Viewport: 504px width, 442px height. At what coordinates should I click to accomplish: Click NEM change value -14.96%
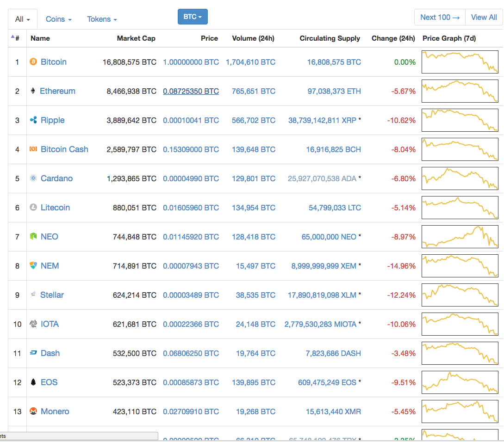[x=401, y=266]
